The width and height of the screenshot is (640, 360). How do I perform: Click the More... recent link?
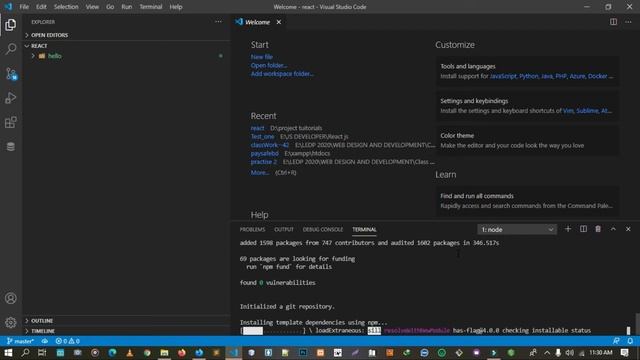tap(260, 173)
